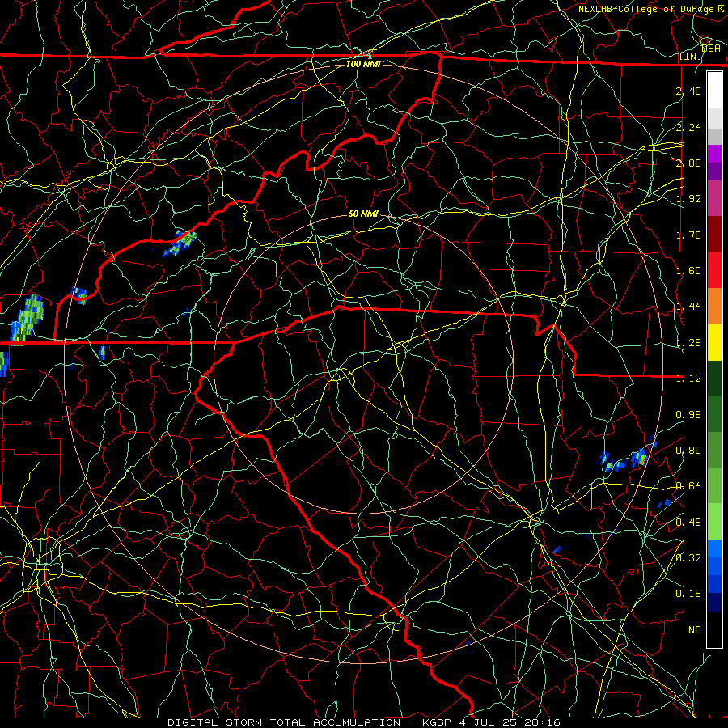
Task: Click the white top legend color block
Action: pos(714,91)
